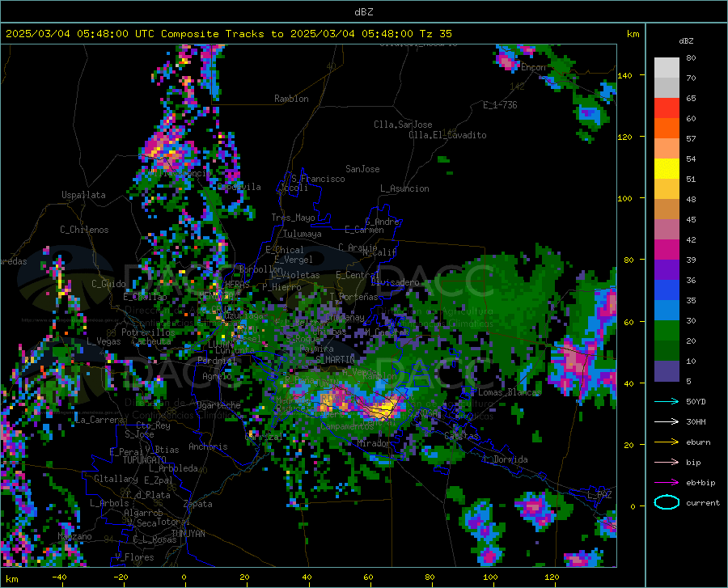The height and width of the screenshot is (588, 728).
Task: Click the Cacheuta label
Action: (151, 341)
